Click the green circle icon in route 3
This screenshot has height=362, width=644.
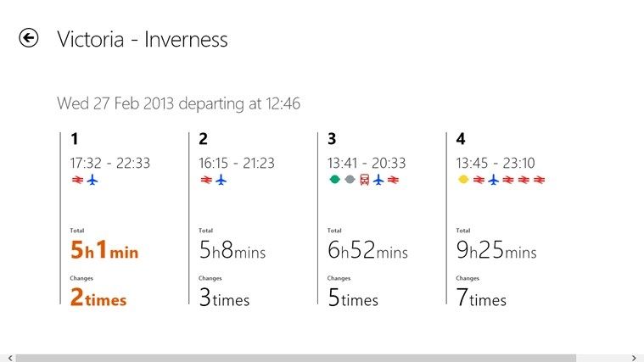(335, 180)
